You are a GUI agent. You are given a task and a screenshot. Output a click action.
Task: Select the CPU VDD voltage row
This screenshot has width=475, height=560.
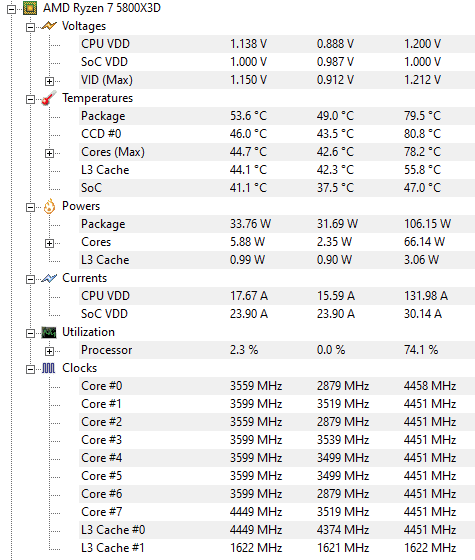pos(277,44)
